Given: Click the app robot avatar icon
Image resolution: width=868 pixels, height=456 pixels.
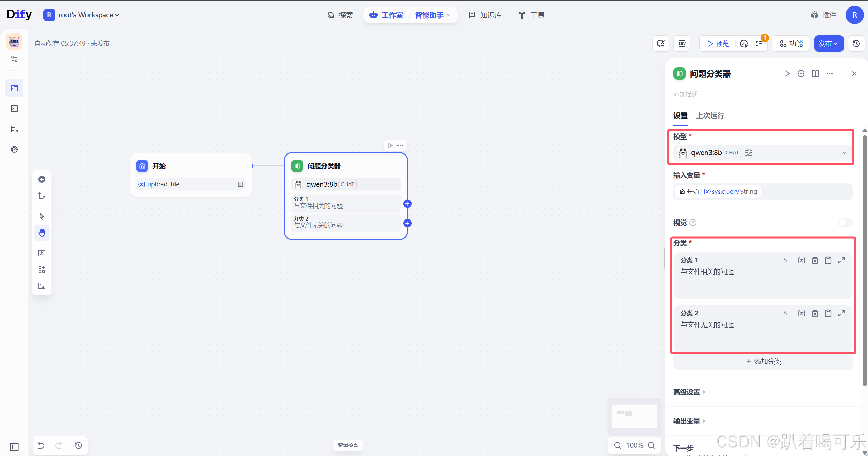Looking at the screenshot, I should tap(14, 42).
